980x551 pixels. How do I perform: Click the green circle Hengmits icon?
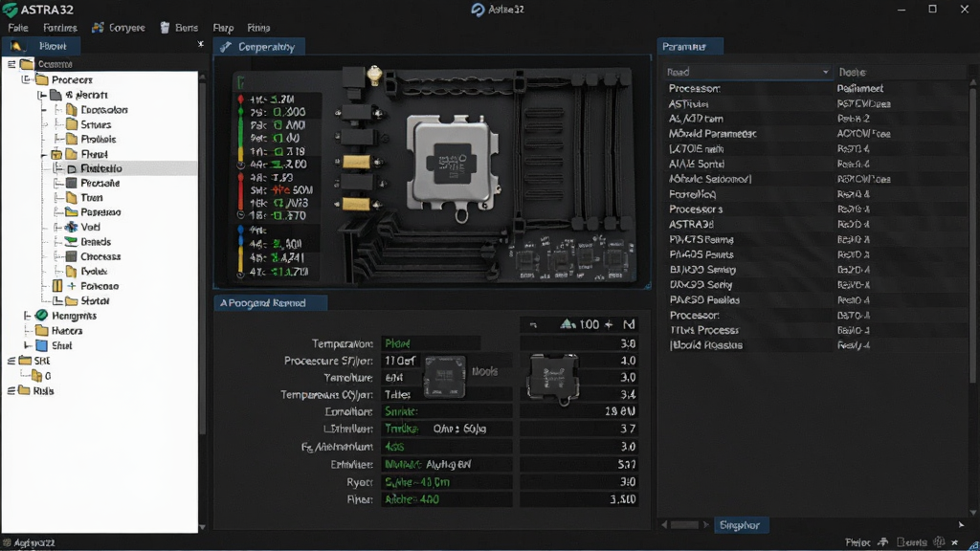[42, 316]
